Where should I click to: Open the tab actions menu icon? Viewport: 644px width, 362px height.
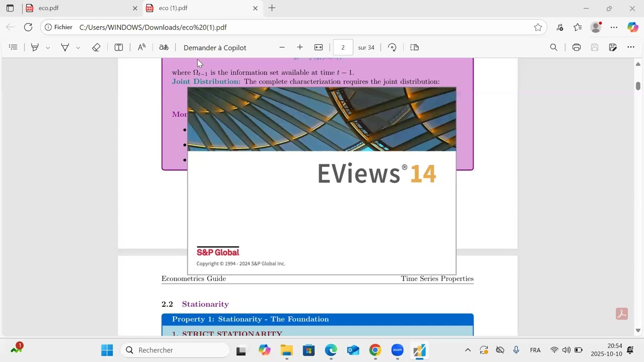pyautogui.click(x=10, y=8)
